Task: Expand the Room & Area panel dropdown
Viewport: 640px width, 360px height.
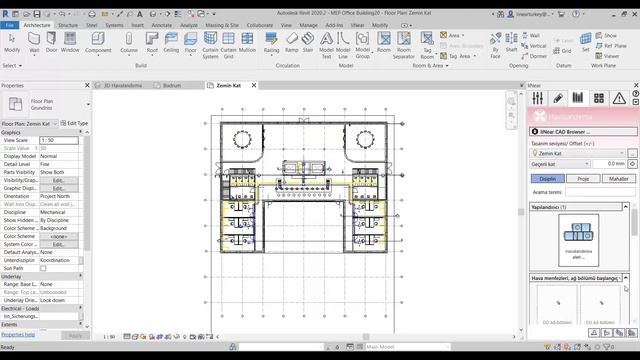Action: [x=430, y=65]
